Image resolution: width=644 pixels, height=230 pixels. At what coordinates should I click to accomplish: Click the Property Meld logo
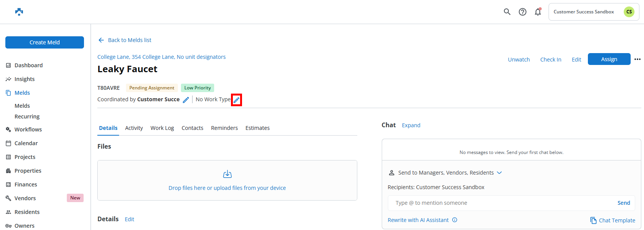click(19, 12)
